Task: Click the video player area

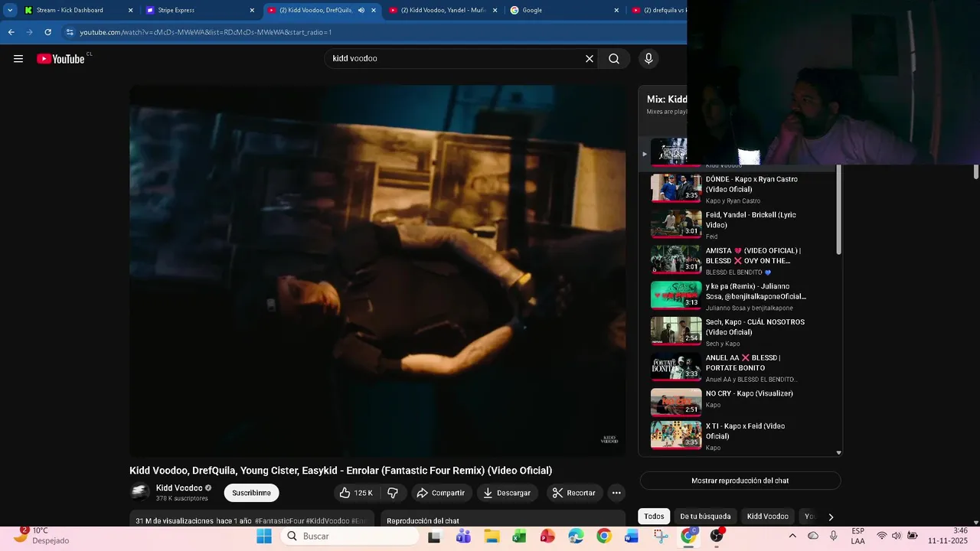Action: [377, 270]
